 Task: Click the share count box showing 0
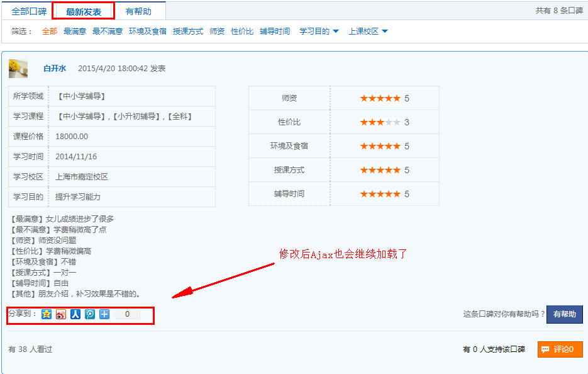pyautogui.click(x=127, y=314)
